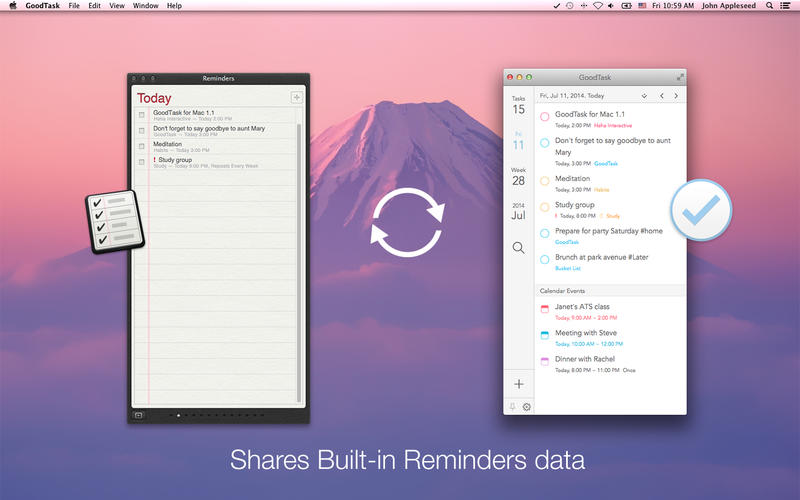Select the Tasks 15 sidebar view in GoodTask
The height and width of the screenshot is (500, 800).
pos(518,106)
